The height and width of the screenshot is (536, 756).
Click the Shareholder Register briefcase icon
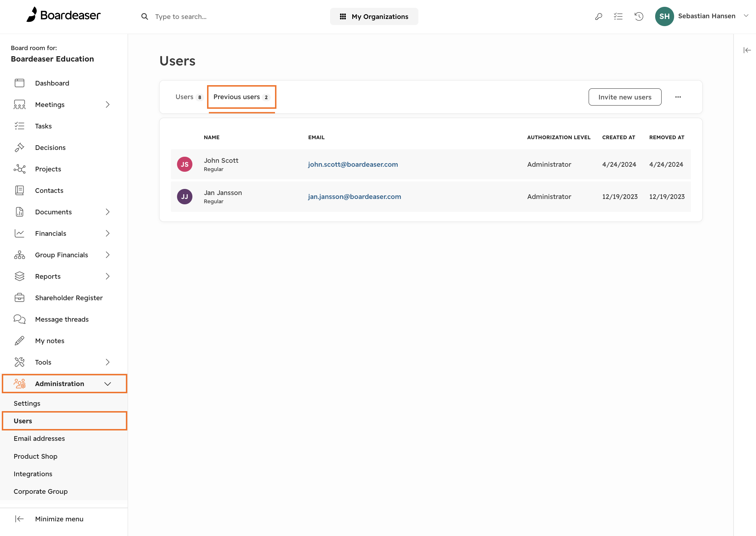pos(20,298)
